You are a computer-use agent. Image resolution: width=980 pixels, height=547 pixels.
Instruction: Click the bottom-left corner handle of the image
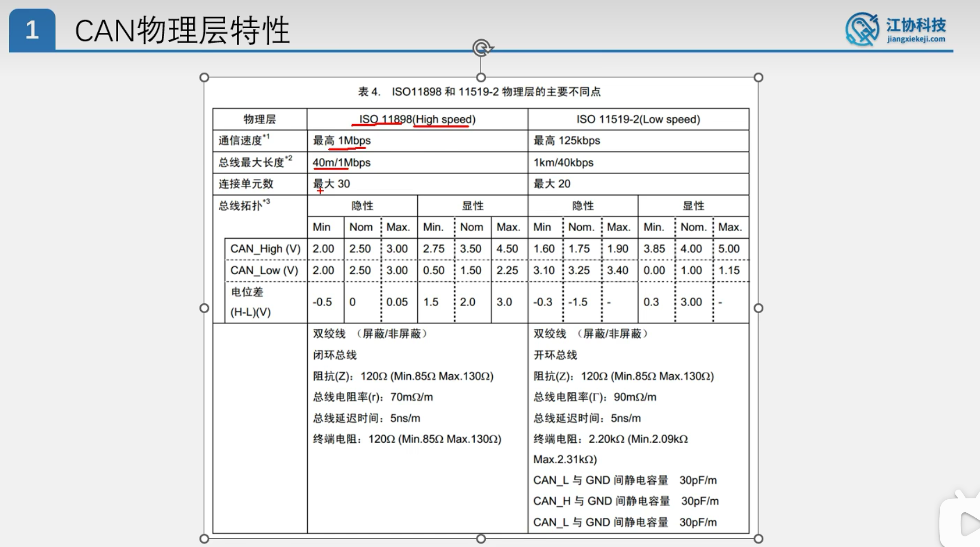point(204,539)
